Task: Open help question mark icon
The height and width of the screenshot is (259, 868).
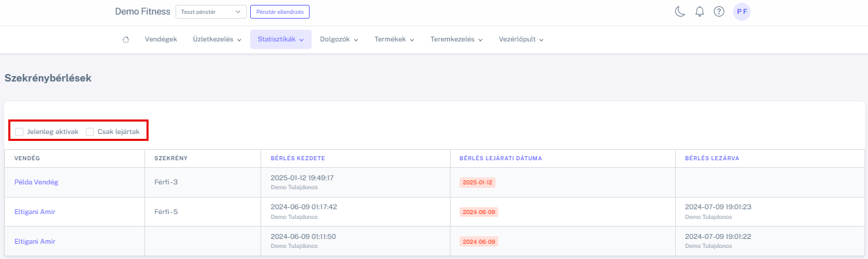Action: [719, 11]
